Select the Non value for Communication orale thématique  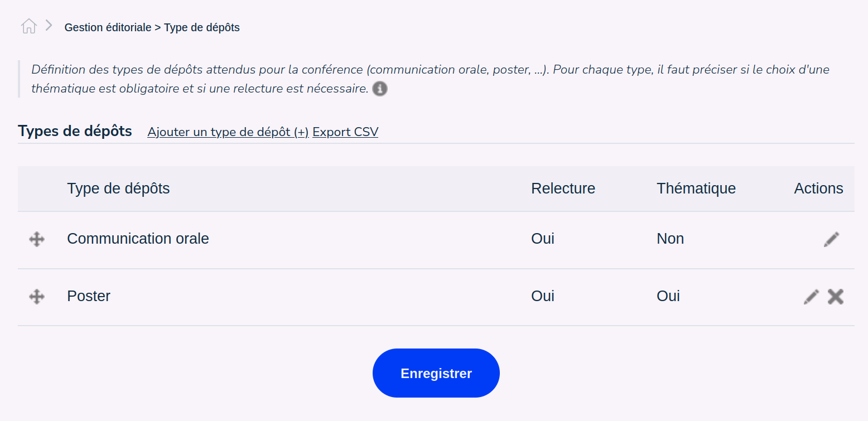[x=669, y=239]
